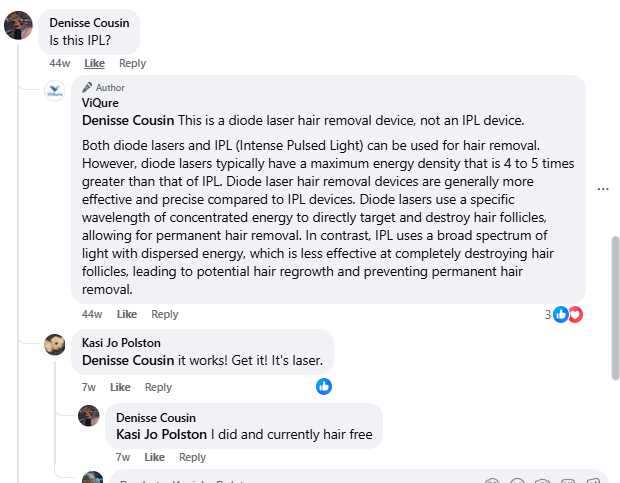Click the Author badge pen icon

pos(88,87)
